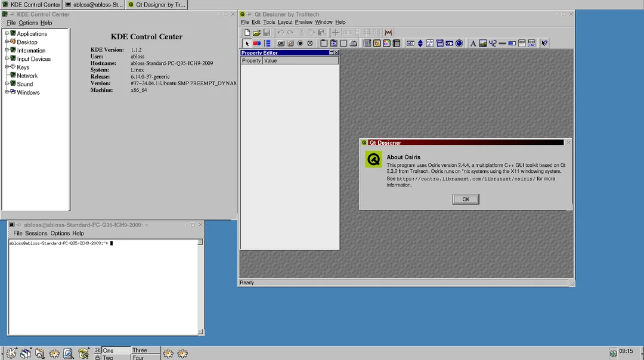Image resolution: width=644 pixels, height=360 pixels.
Task: Select the tab order tool
Action: [x=267, y=43]
